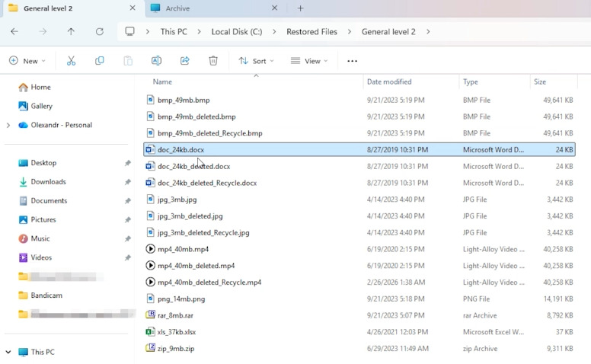Switch to the Archive tab
Viewport: 591px width, 364px height.
(215, 8)
